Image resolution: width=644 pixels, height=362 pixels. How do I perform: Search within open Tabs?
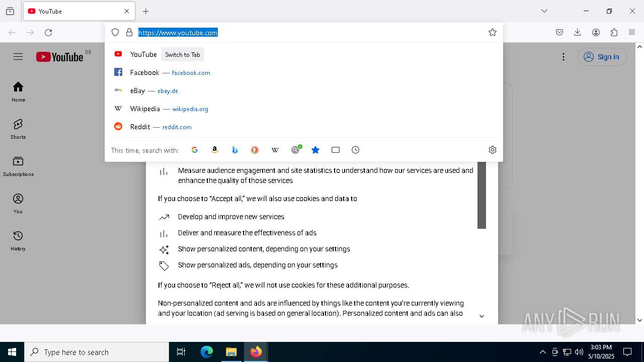(336, 150)
